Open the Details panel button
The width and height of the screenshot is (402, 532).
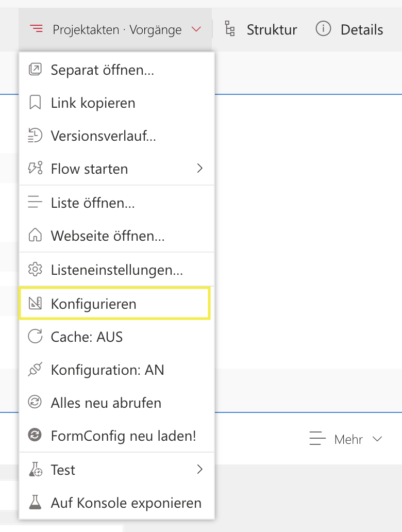pyautogui.click(x=350, y=29)
